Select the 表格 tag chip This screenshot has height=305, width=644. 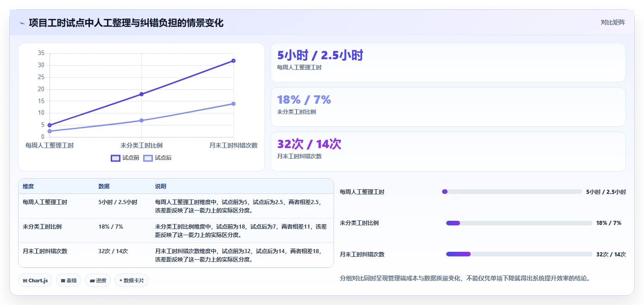click(x=69, y=280)
